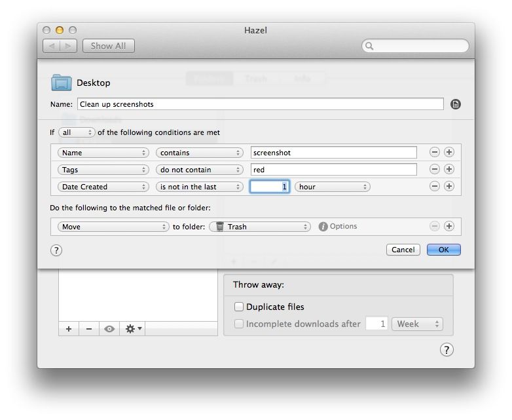This screenshot has width=512, height=420.
Task: Change the Date Created attribute dropdown
Action: coord(103,187)
